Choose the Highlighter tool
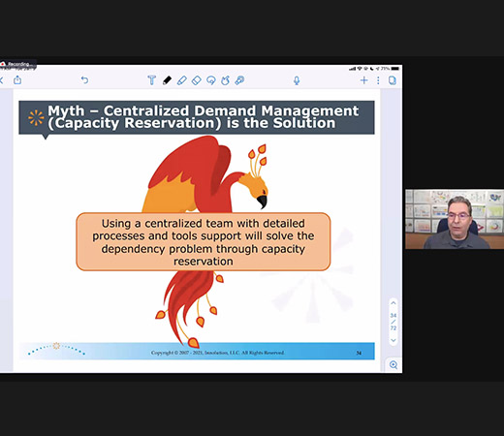Image resolution: width=504 pixels, height=436 pixels. 182,80
